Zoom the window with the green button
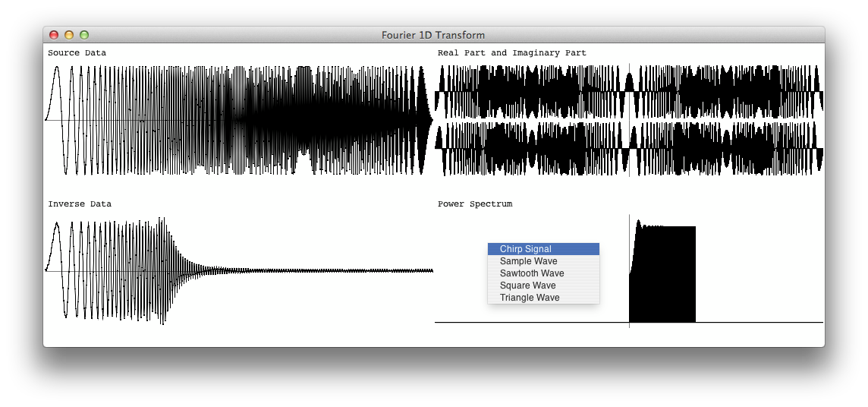The image size is (868, 407). (x=84, y=35)
